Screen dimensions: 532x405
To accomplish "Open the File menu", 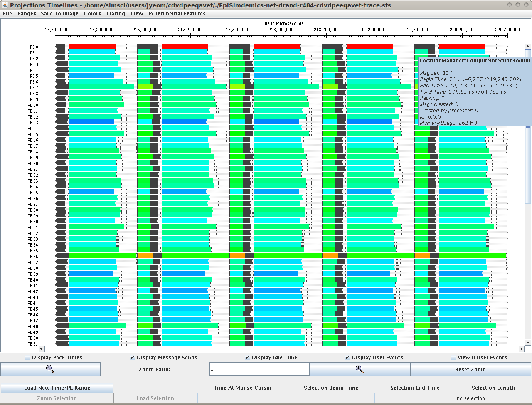I will tap(7, 14).
